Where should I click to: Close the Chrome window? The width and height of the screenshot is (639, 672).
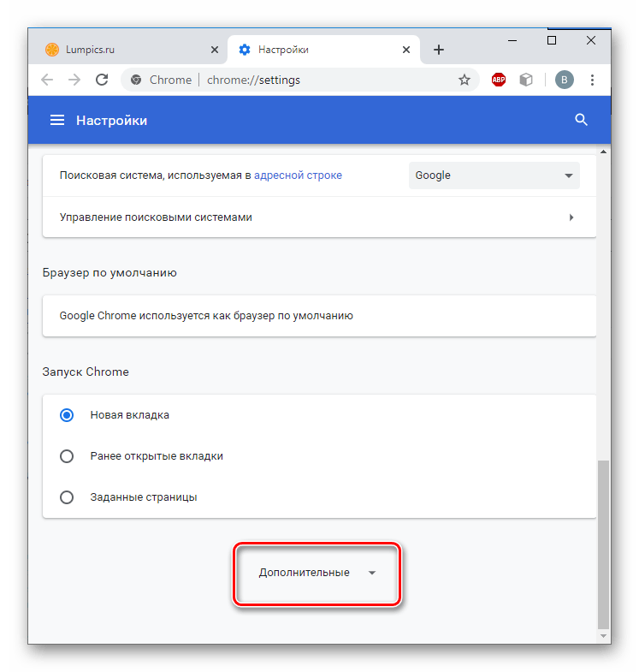coord(591,40)
